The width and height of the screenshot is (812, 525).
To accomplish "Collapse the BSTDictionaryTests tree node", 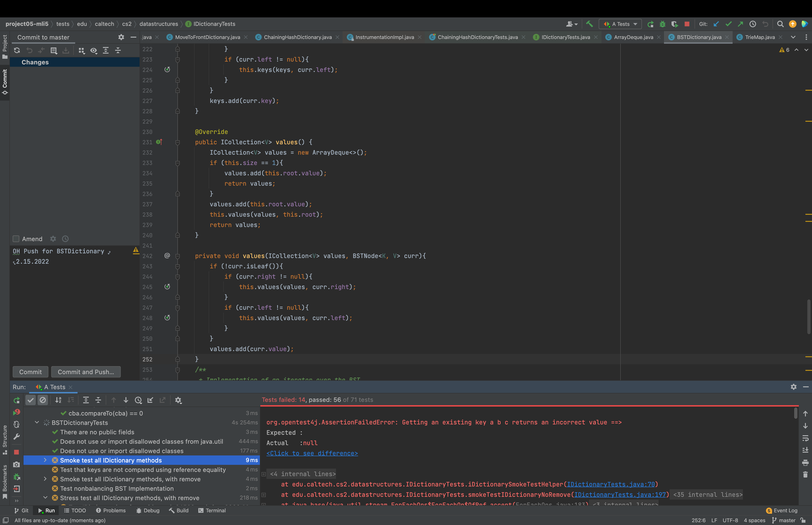I will pos(37,422).
